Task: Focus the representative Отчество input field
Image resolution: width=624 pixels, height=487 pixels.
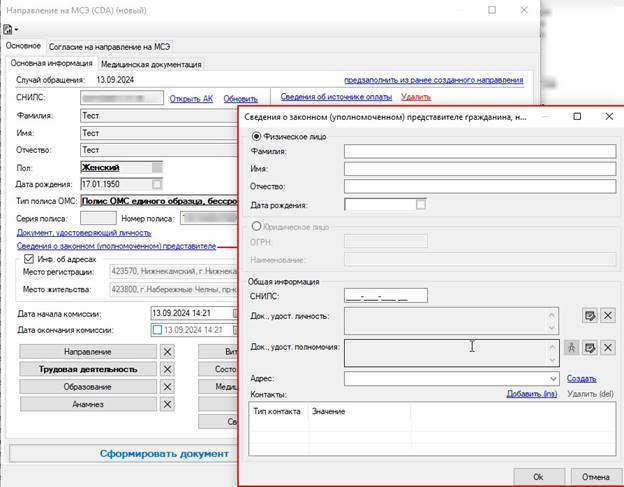Action: tap(480, 186)
